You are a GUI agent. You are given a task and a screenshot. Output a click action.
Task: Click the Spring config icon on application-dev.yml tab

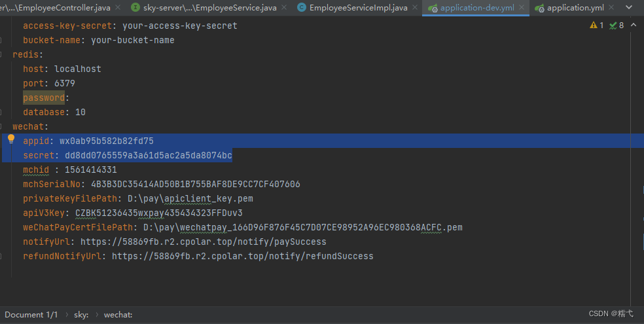(x=433, y=8)
